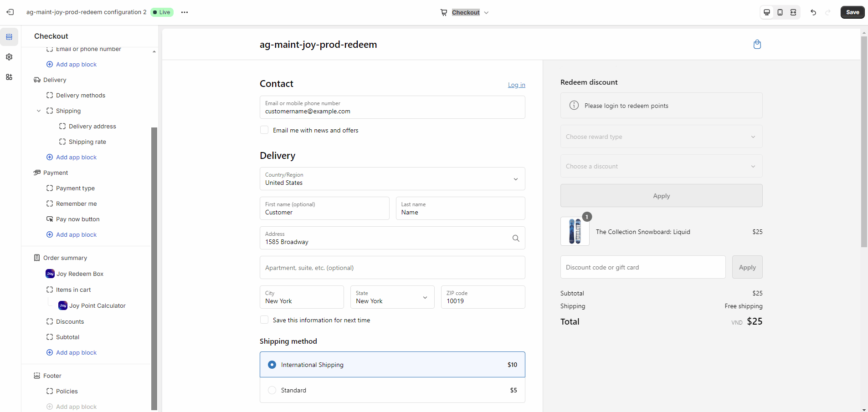Screen dimensions: 868x412
Task: Switch to mobile preview icon
Action: [780, 12]
